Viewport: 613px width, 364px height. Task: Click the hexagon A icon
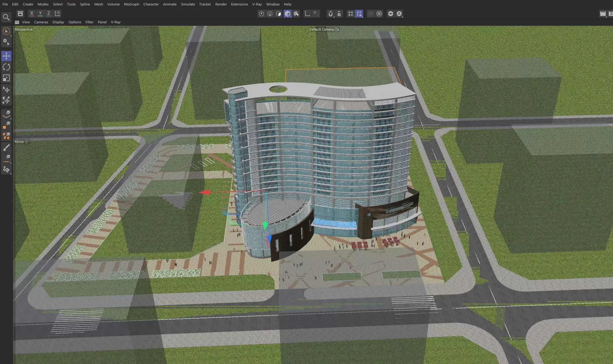click(399, 14)
